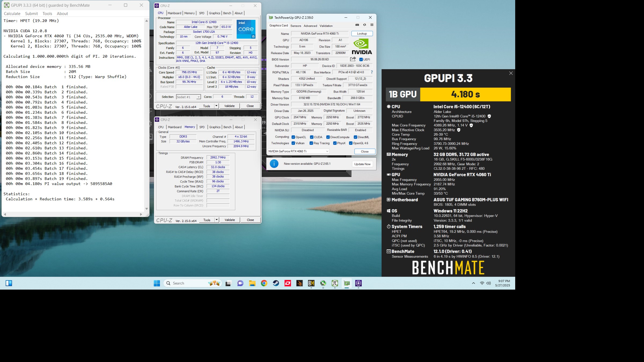The image size is (644, 362).
Task: Toggle the Vulkan checkbox
Action: pos(293,143)
